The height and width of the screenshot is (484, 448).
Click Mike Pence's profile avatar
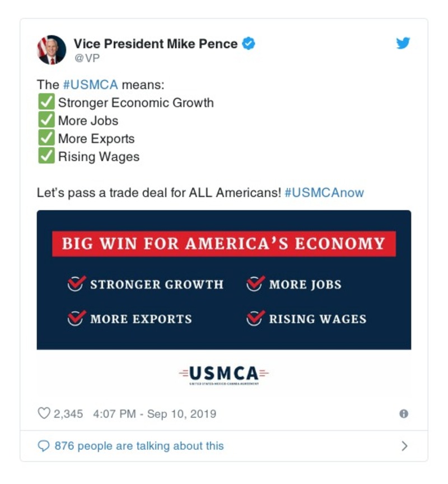point(52,50)
